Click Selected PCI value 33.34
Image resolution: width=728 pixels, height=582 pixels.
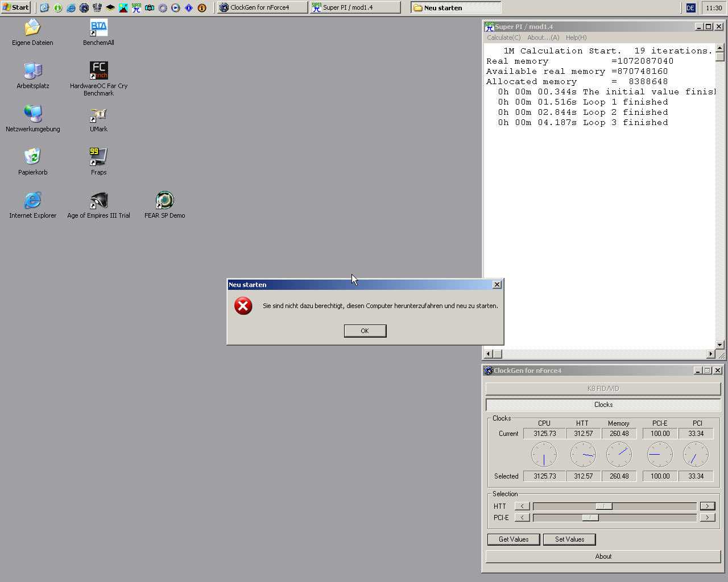point(696,476)
